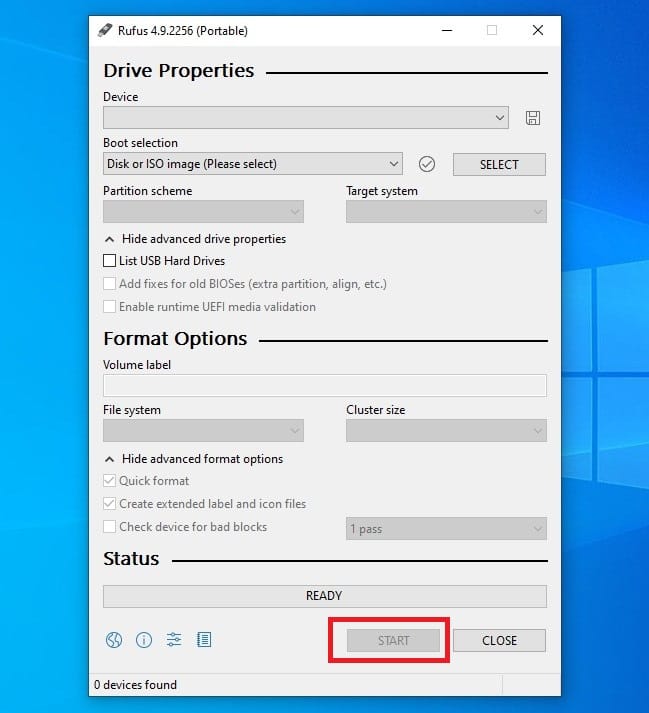Open the Cluster size dropdown

point(446,430)
